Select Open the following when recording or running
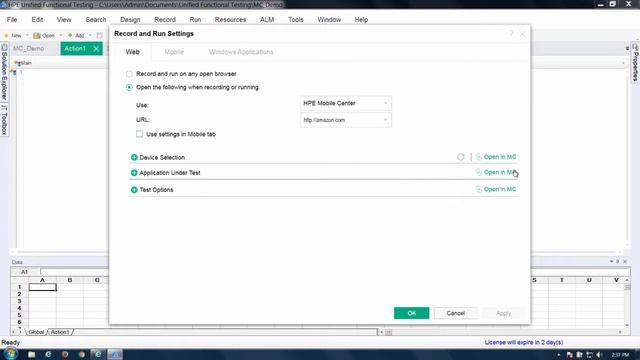The width and height of the screenshot is (640, 360). [x=129, y=87]
